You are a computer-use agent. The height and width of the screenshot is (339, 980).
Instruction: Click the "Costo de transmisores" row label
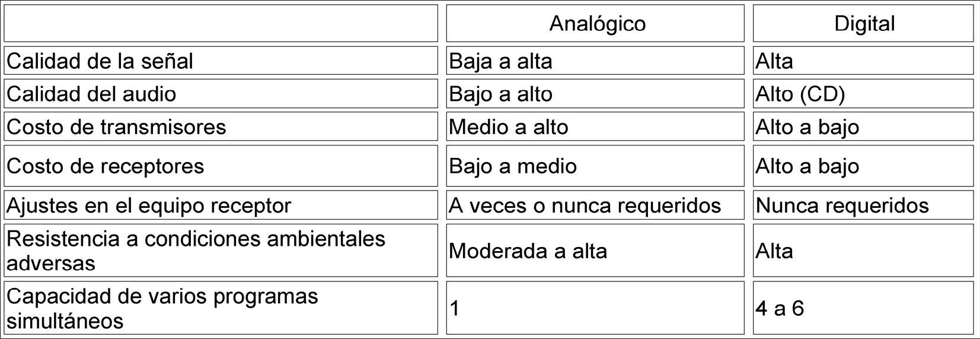pyautogui.click(x=116, y=127)
